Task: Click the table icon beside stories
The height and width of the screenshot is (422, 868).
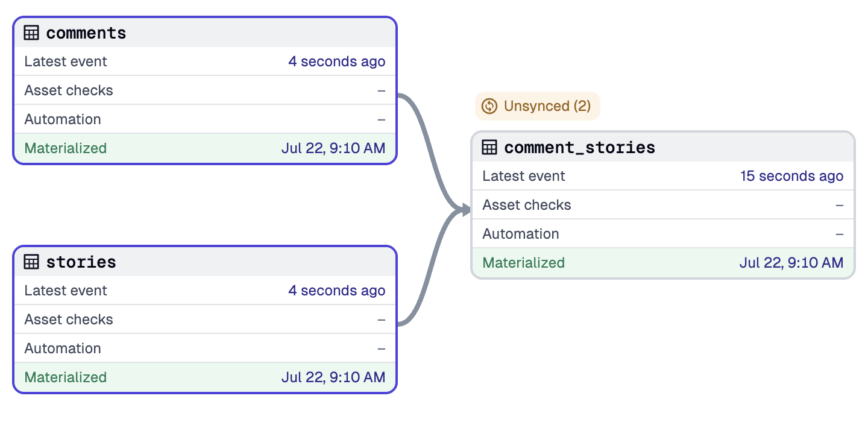Action: point(31,262)
